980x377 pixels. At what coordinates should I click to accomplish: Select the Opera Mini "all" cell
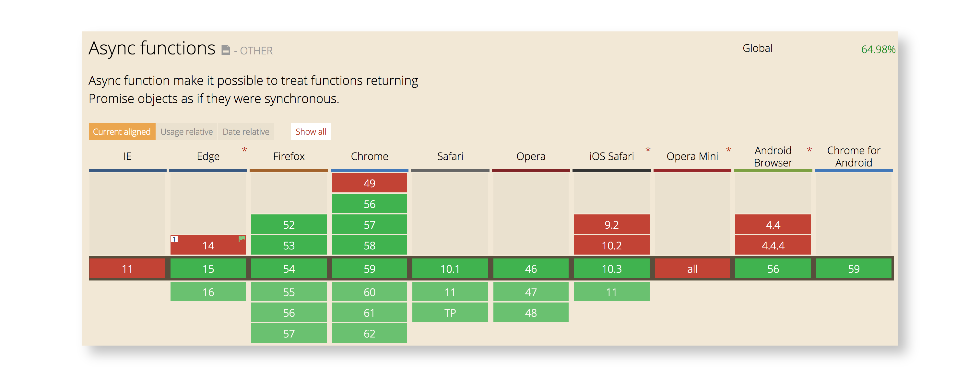(x=692, y=269)
